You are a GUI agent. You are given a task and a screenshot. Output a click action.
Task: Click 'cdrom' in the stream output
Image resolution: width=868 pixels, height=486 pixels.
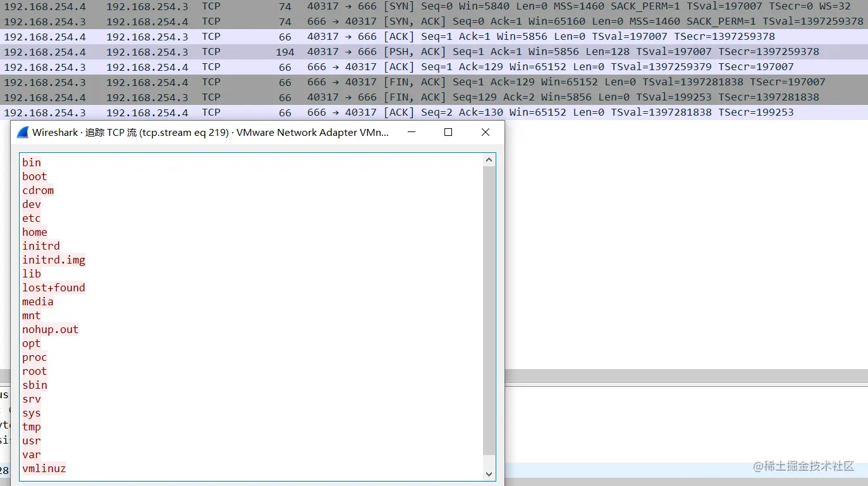click(38, 190)
